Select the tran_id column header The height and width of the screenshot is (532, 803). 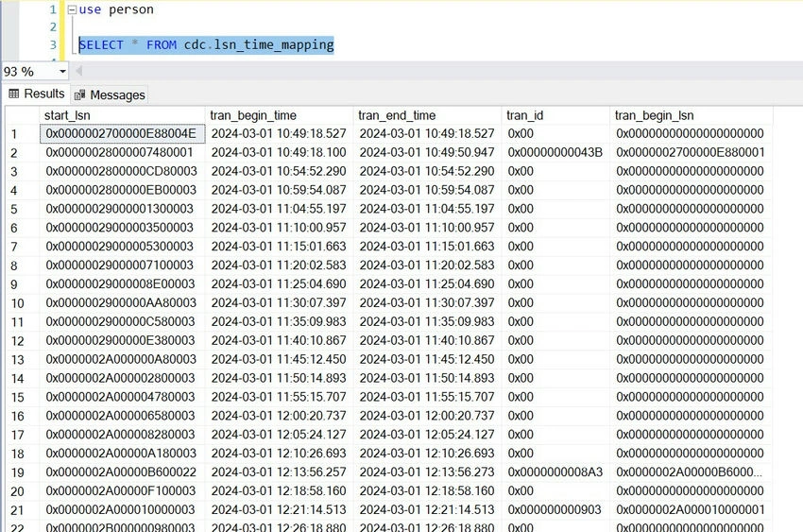(555, 115)
